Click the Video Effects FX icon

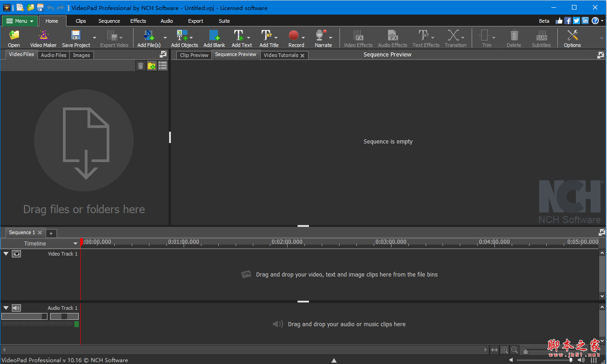click(359, 36)
